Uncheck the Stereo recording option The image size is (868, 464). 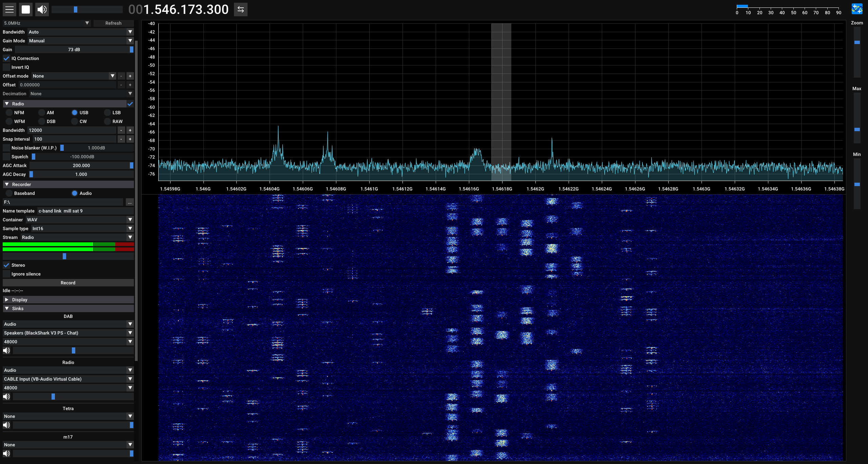click(6, 265)
